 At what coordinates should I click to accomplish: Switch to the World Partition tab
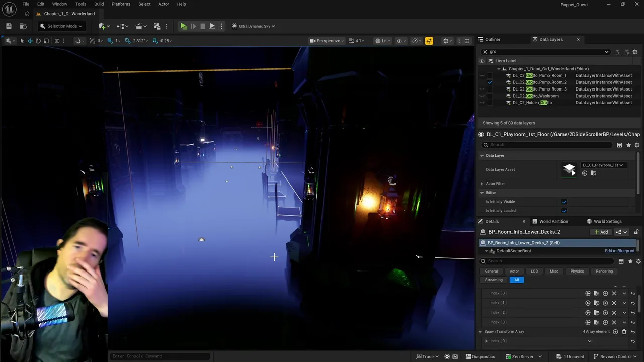tap(553, 221)
